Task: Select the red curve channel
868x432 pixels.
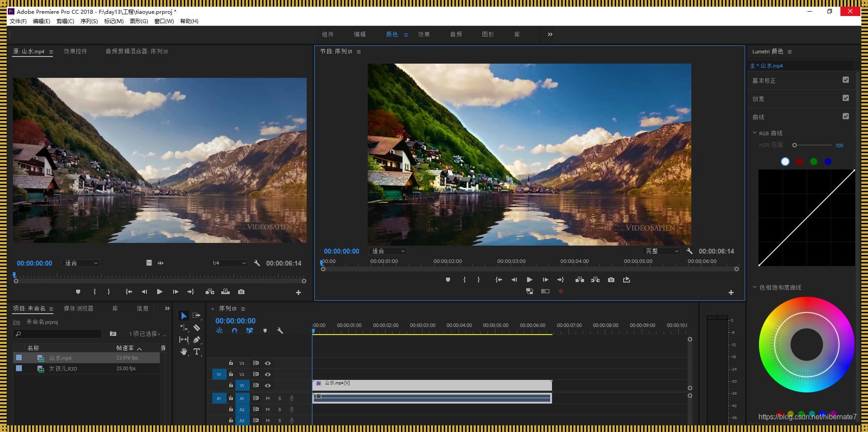Action: click(x=799, y=161)
